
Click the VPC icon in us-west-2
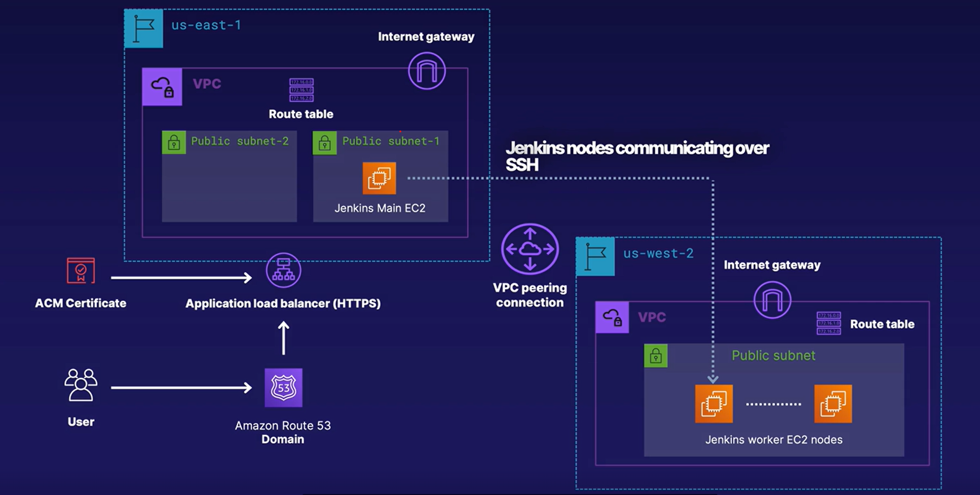[x=612, y=317]
